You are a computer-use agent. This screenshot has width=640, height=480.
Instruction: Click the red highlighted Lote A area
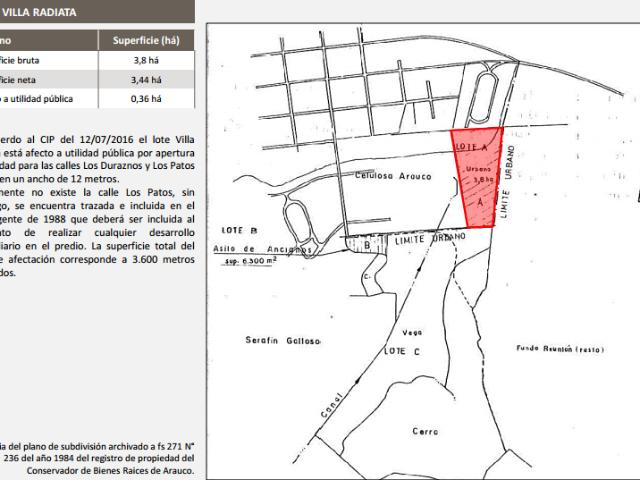click(477, 185)
